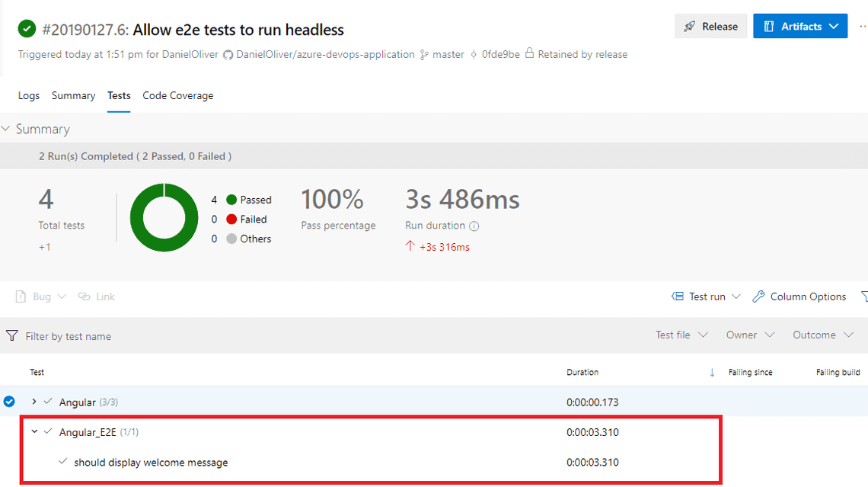
Task: Click the checkmark beside should display welcome message
Action: click(x=62, y=462)
